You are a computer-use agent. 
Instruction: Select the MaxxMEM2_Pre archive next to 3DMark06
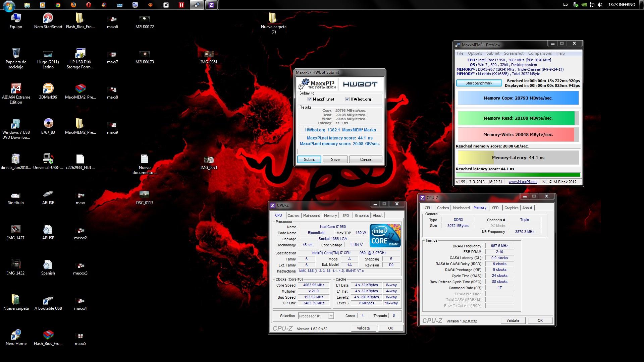[x=80, y=91]
